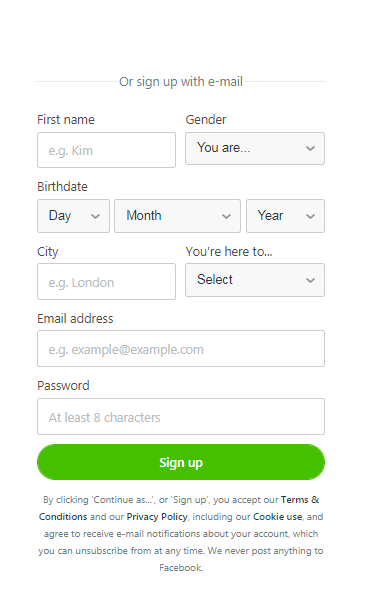Focus the City text field
Screen dimensions: 384x604
pyautogui.click(x=106, y=282)
